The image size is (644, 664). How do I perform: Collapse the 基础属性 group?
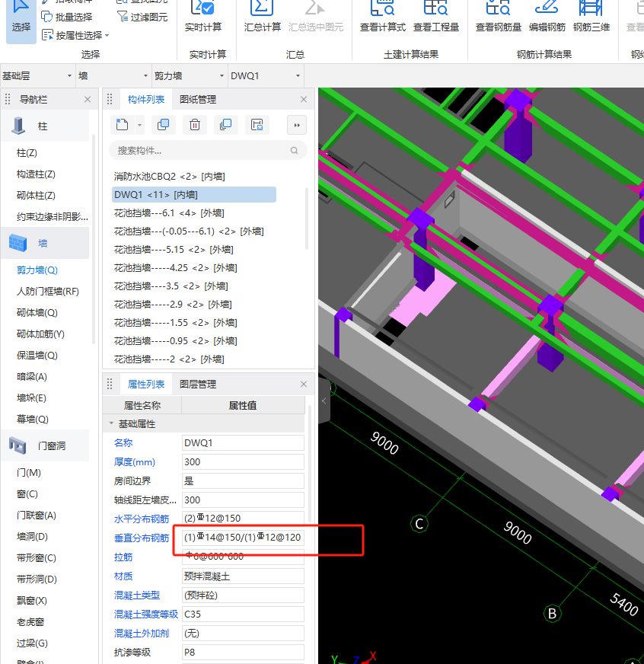111,423
